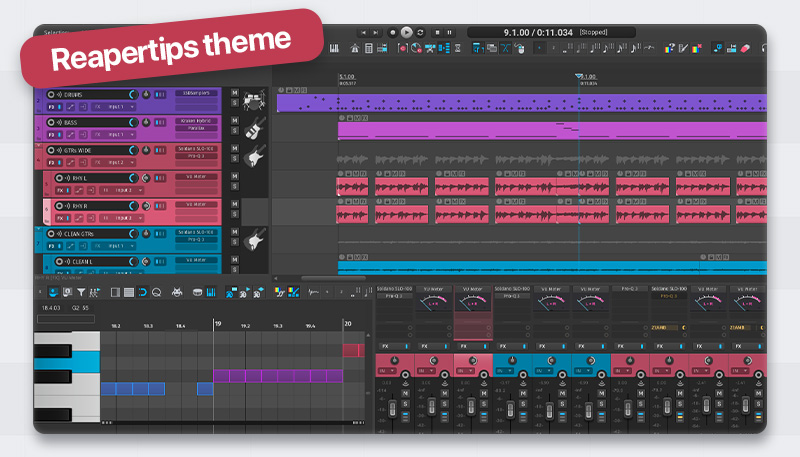Click the BASS track pan knob
The height and width of the screenshot is (457, 800).
[146, 122]
